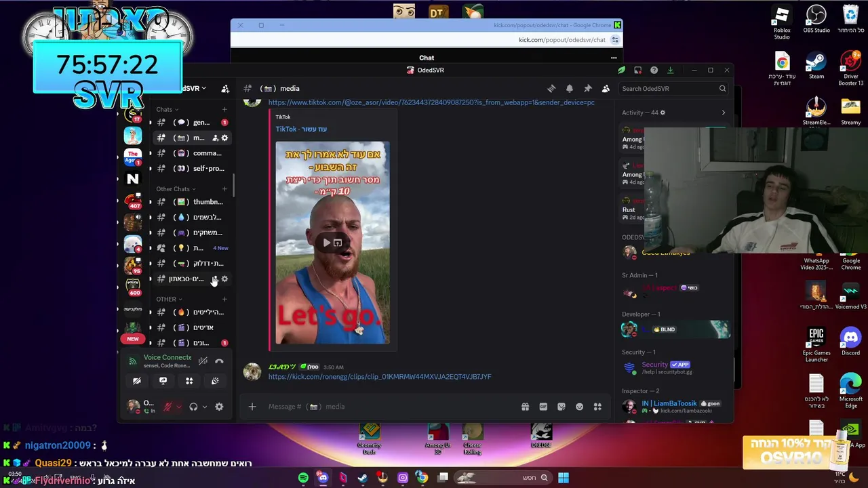The image size is (868, 488).
Task: Open the channel with 4 New label
Action: [x=192, y=248]
